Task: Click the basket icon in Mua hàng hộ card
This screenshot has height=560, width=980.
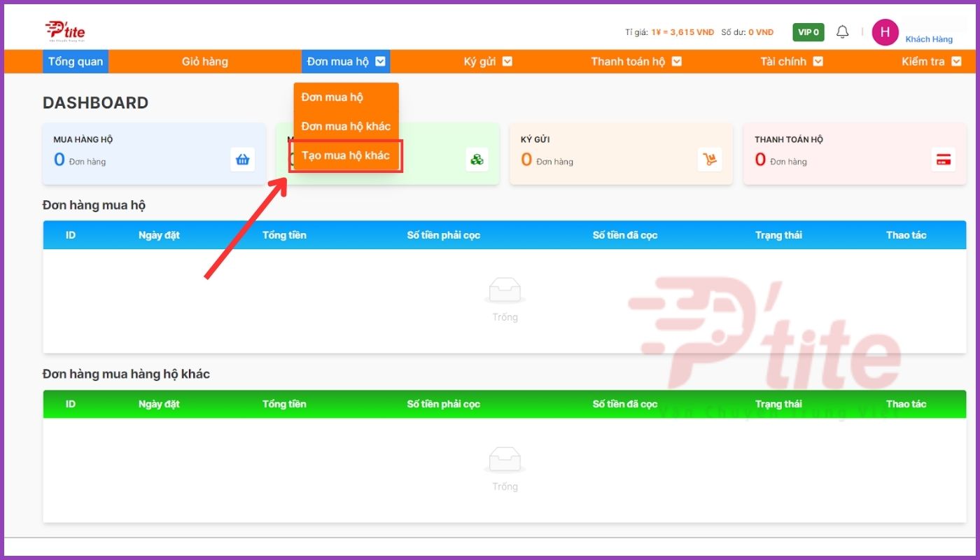Action: point(243,160)
